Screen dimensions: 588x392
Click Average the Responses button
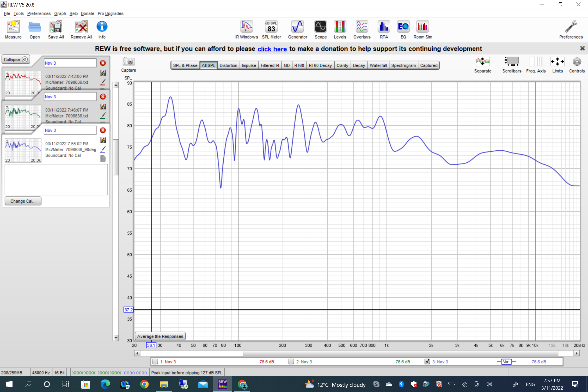pyautogui.click(x=160, y=336)
